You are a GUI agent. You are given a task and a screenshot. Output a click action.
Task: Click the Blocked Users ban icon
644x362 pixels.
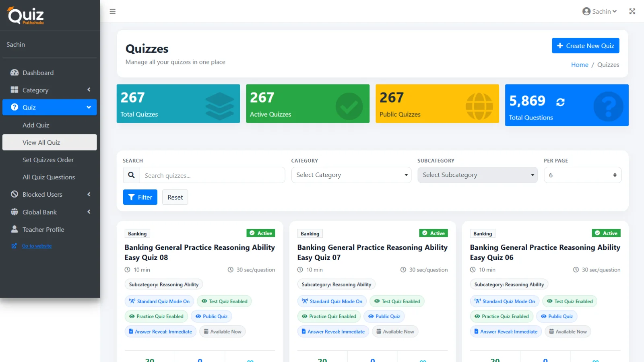pos(14,194)
